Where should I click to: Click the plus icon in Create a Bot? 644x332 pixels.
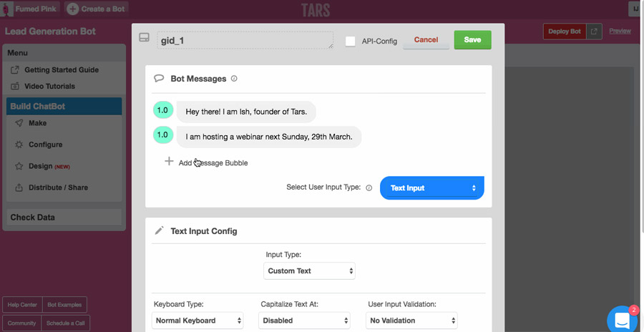pyautogui.click(x=73, y=9)
